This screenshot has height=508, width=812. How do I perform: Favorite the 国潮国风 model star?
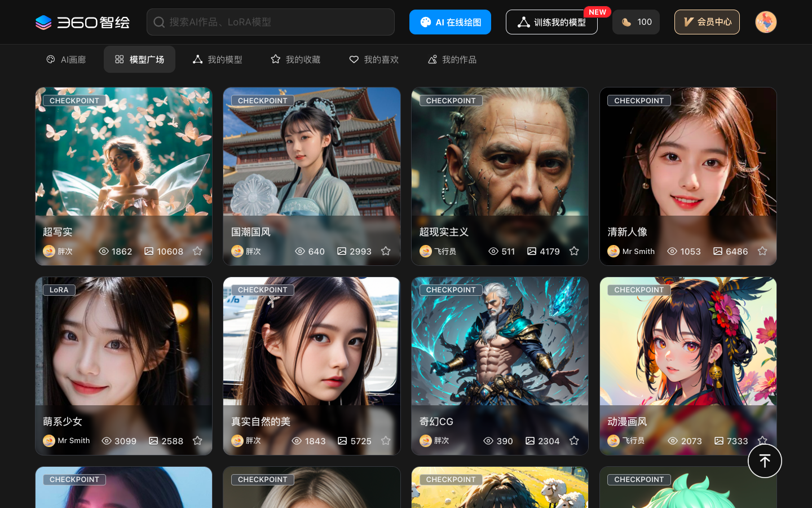(x=386, y=251)
